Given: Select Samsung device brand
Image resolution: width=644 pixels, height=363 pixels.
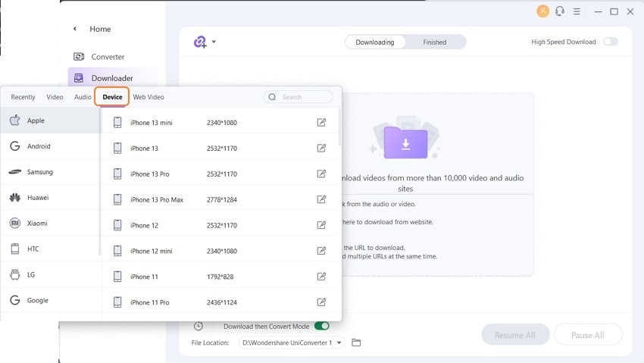Looking at the screenshot, I should 50,171.
